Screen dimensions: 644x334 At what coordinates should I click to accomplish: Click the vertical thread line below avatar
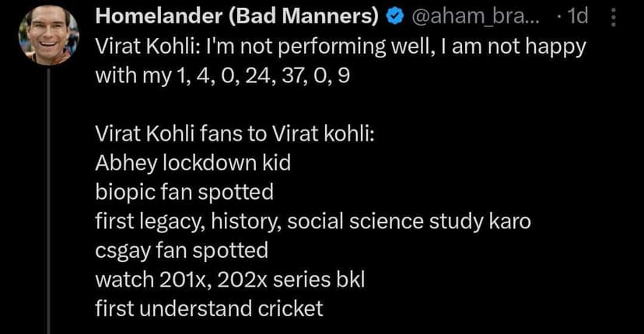[49, 194]
